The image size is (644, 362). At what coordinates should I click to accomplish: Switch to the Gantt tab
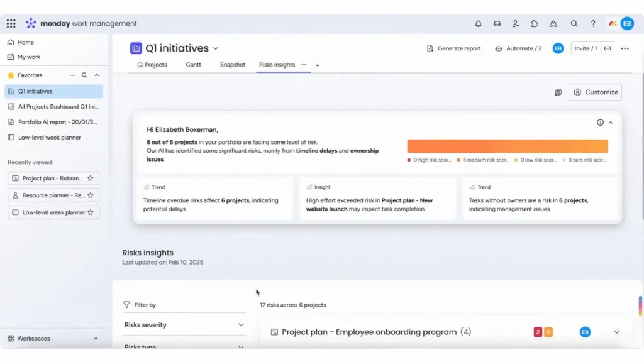coord(193,65)
